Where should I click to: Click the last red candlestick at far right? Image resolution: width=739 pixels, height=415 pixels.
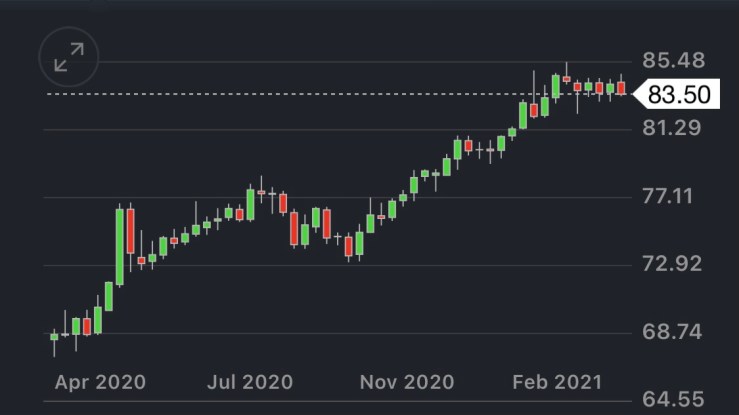coord(621,89)
